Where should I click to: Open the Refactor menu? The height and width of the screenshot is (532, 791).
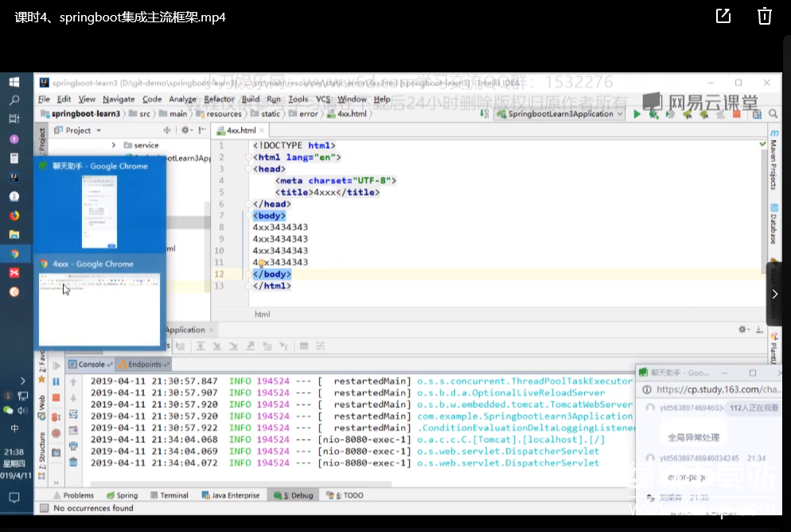point(219,99)
